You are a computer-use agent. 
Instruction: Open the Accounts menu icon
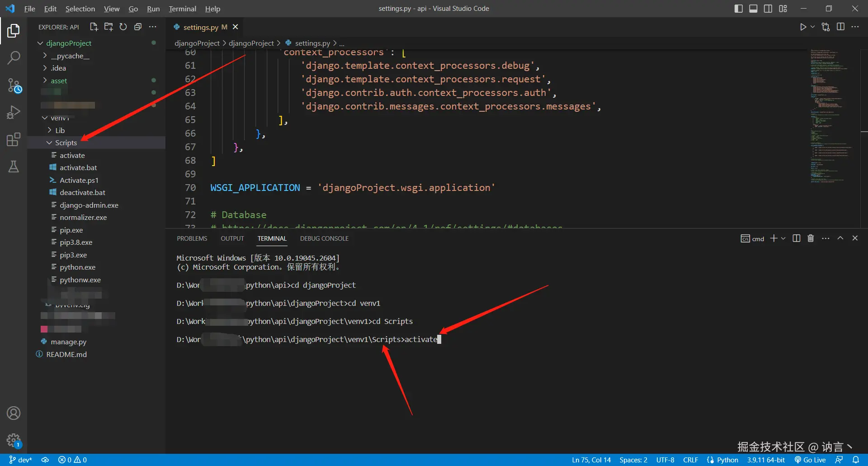coord(14,413)
